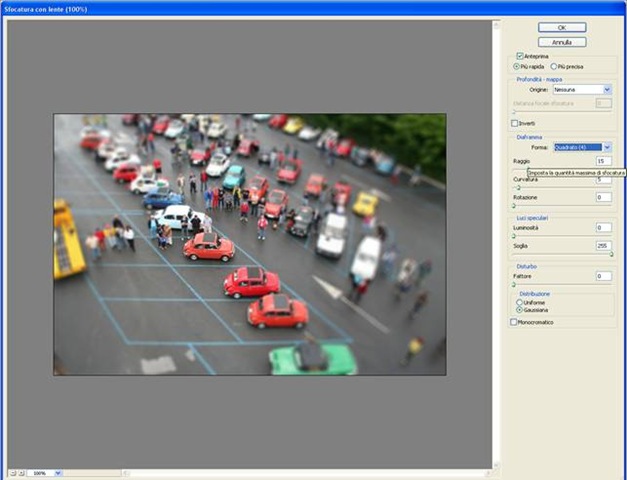Screen dimensions: 627x480
Task: Toggle the Anteprima checkbox
Action: 520,56
